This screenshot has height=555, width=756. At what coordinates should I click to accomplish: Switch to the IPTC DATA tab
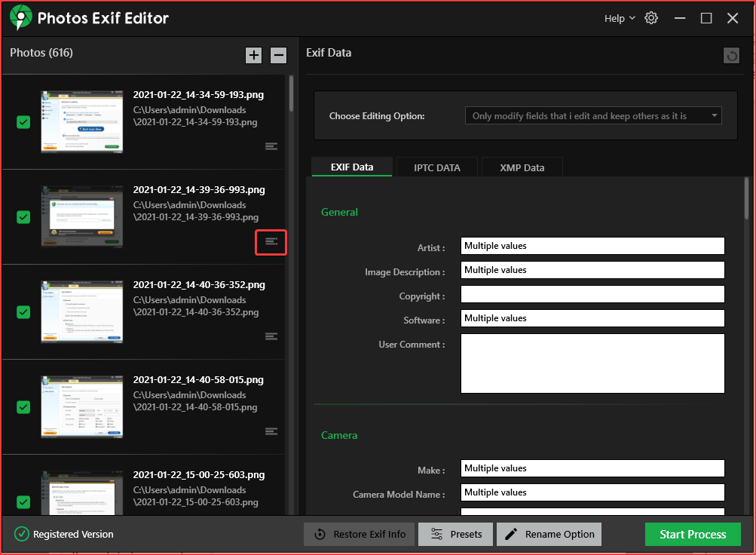(436, 167)
